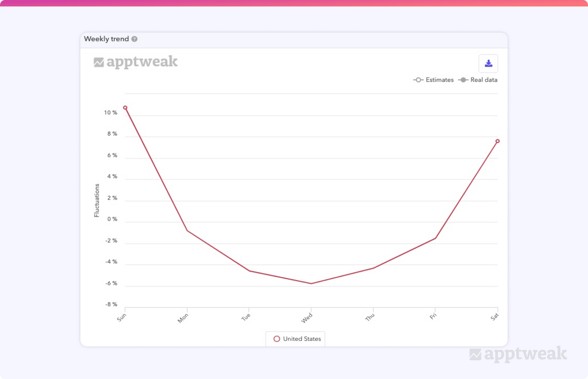Click the -4 % y-axis label
This screenshot has height=379, width=588.
point(111,262)
